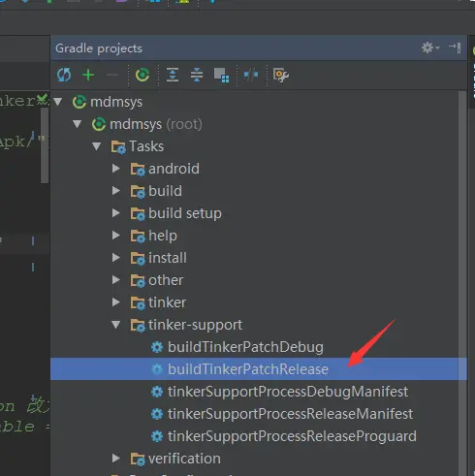Select tinkerSupportProcessReleaseManifest task
Screen dimensions: 475x476
coord(290,414)
